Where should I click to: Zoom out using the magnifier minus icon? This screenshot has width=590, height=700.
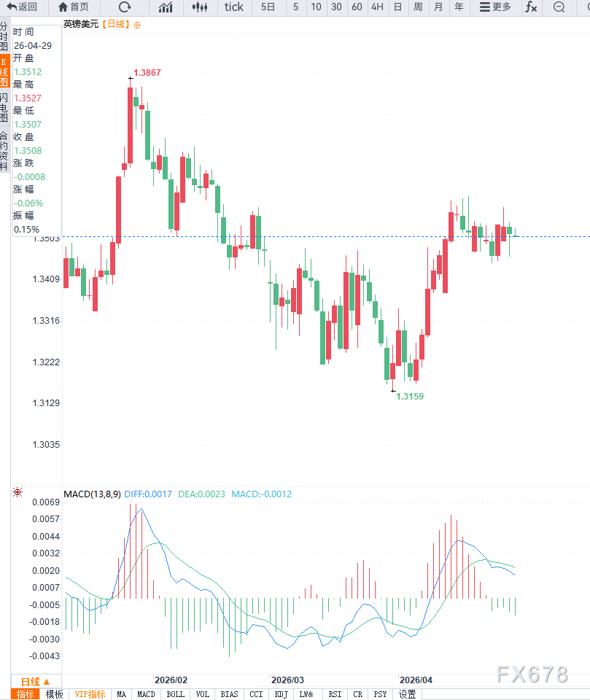tap(559, 7)
